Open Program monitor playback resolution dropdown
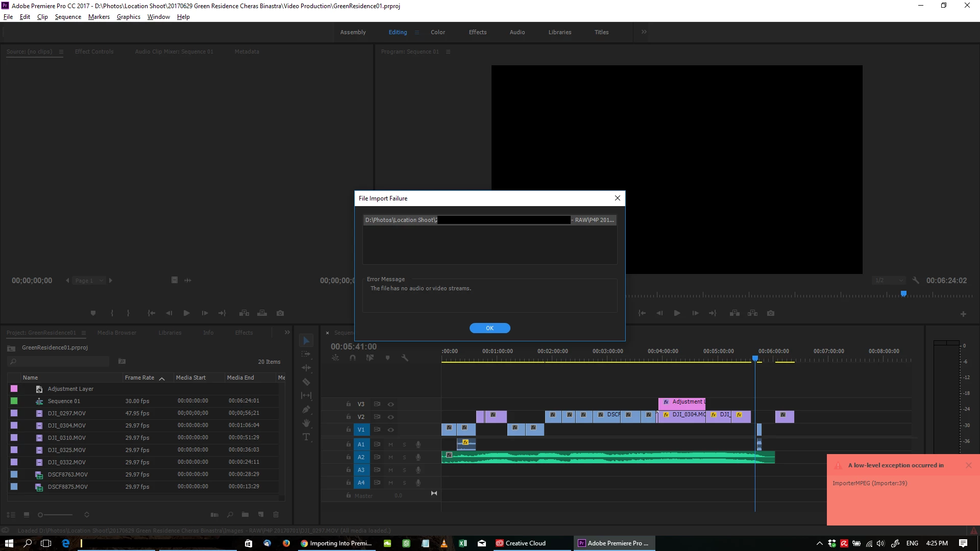This screenshot has height=551, width=980. pos(889,281)
